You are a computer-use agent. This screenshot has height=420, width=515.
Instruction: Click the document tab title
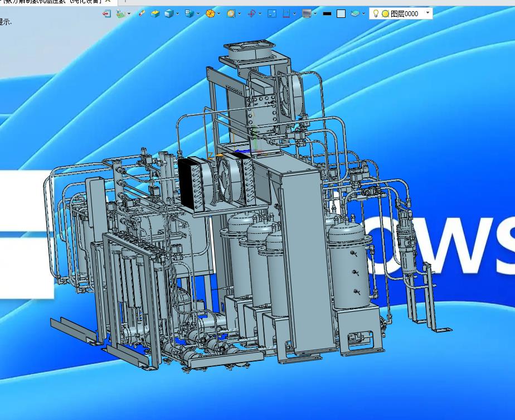tap(51, 1)
